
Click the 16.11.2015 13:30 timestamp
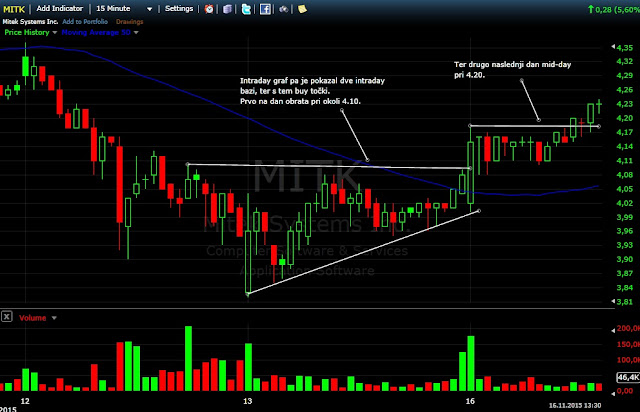575,405
